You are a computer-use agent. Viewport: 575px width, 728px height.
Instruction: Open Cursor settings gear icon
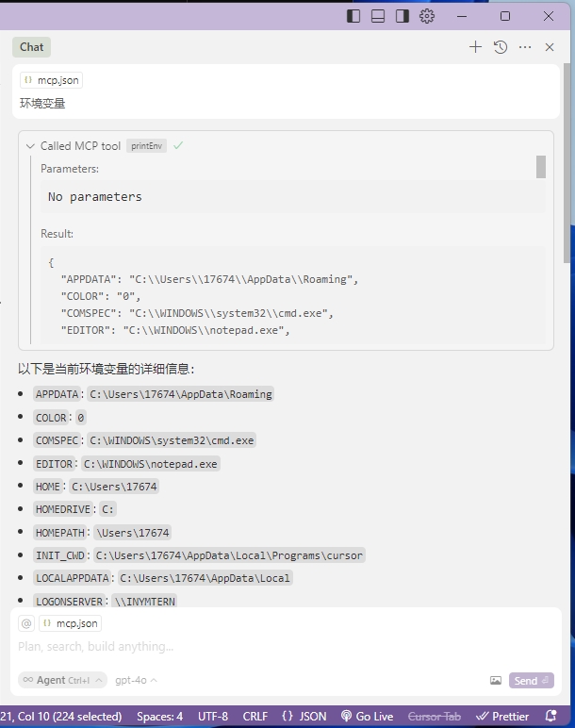[x=427, y=16]
